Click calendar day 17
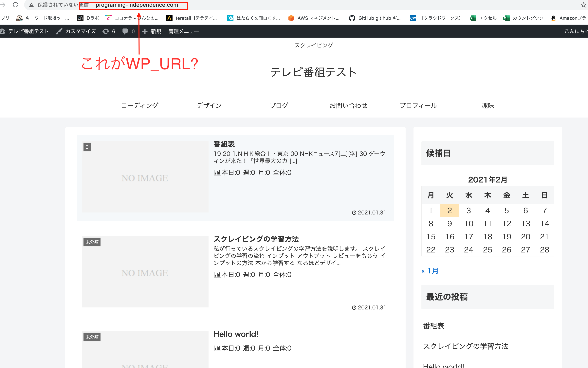The height and width of the screenshot is (368, 588). point(469,237)
